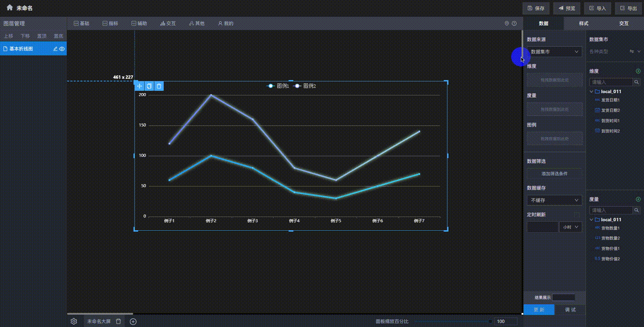Click the home icon beside 未命名
Screen dimensions: 644x327
click(x=10, y=8)
